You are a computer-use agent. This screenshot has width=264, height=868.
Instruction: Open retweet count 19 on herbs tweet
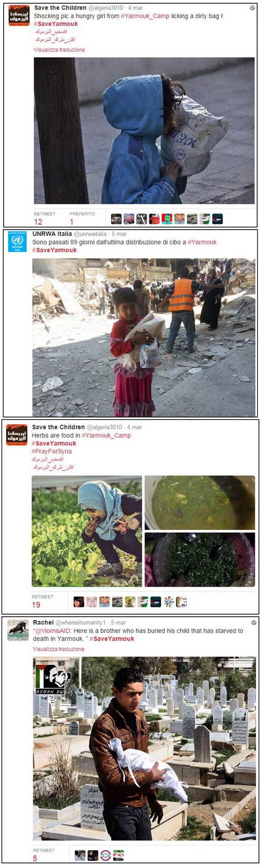click(36, 605)
